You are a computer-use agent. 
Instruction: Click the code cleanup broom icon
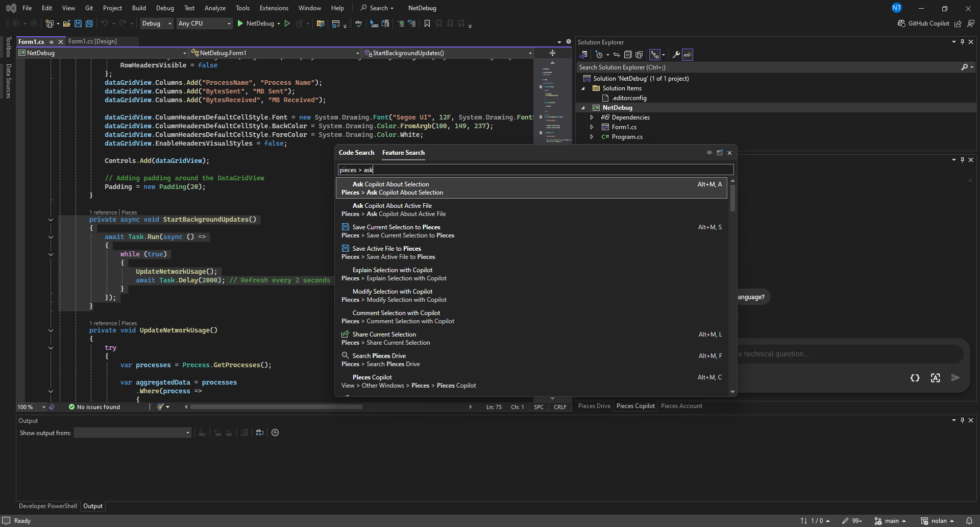(x=161, y=407)
